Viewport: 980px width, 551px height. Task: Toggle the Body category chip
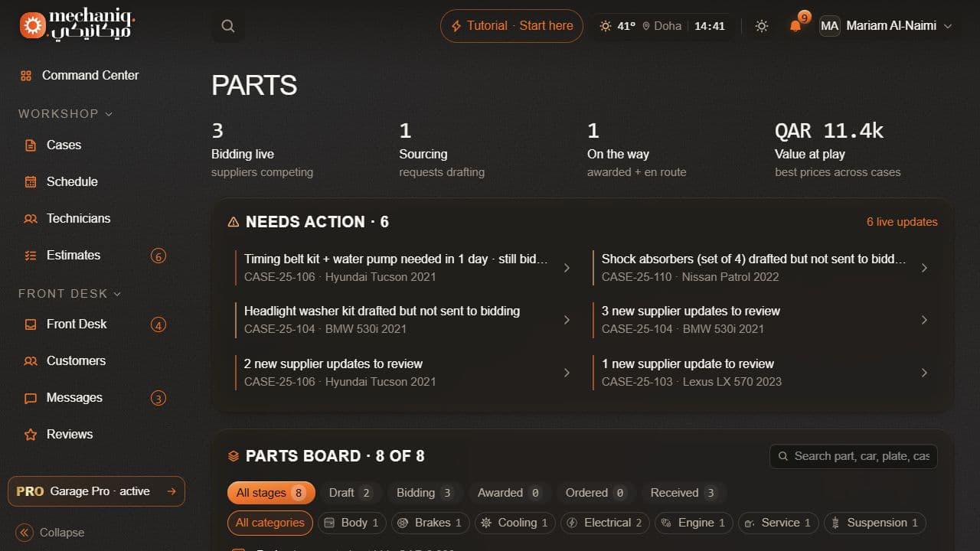pyautogui.click(x=352, y=523)
